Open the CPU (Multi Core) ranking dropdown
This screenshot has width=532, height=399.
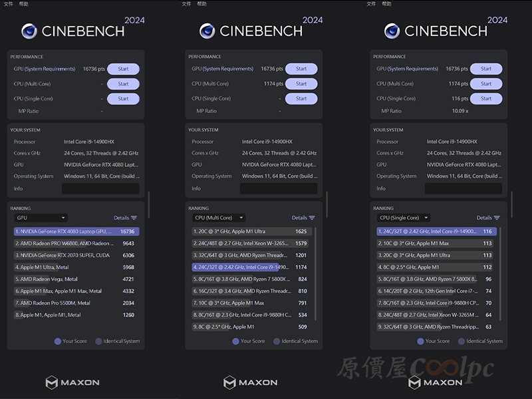click(219, 218)
